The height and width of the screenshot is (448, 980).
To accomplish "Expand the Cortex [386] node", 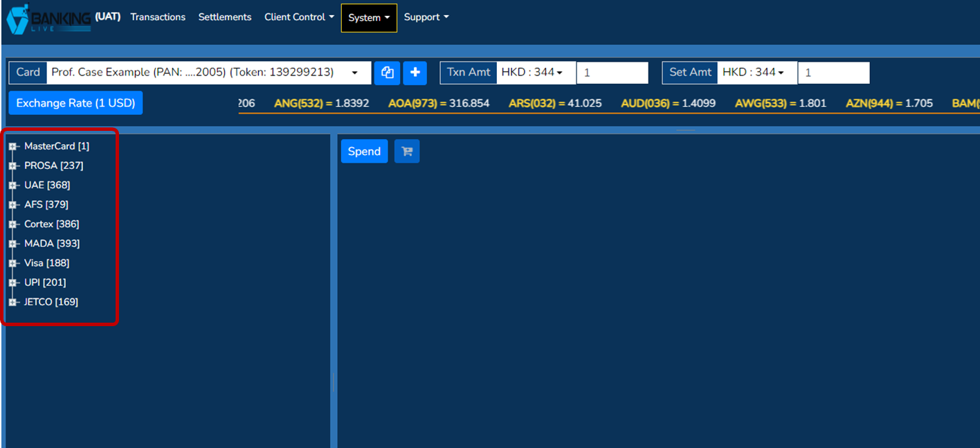I will (12, 224).
